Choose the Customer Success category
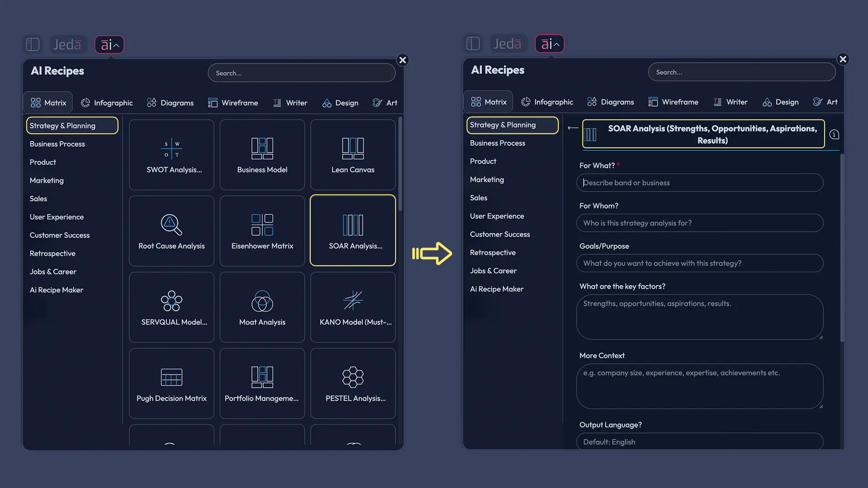The height and width of the screenshot is (488, 868). [59, 235]
